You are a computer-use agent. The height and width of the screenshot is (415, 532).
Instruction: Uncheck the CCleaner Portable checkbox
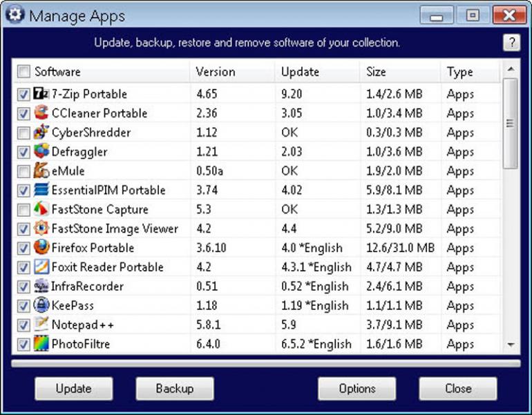[x=23, y=113]
